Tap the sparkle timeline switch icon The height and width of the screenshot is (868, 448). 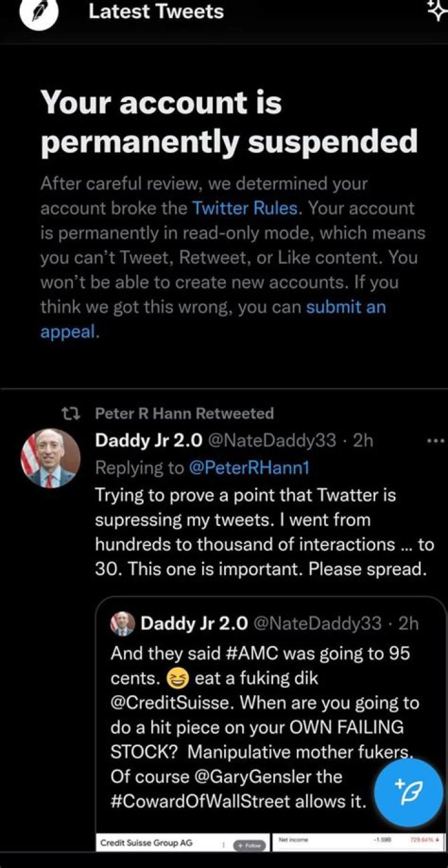tap(436, 11)
